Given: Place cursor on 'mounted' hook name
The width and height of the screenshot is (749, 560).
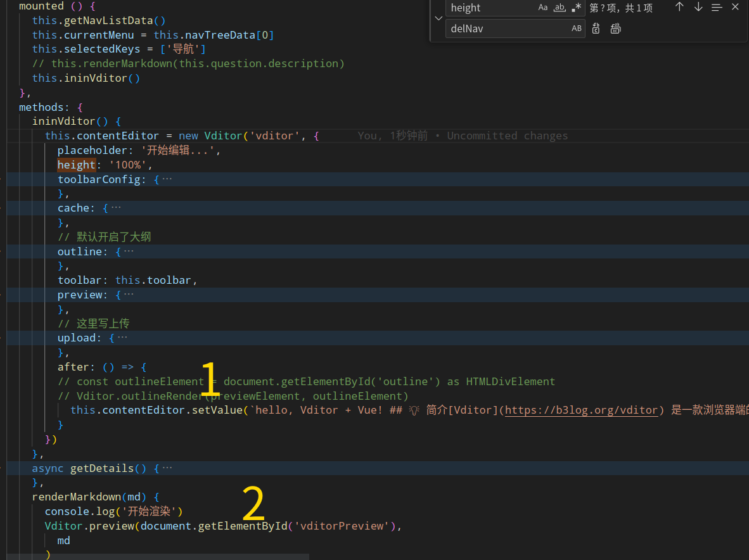Looking at the screenshot, I should (x=41, y=6).
